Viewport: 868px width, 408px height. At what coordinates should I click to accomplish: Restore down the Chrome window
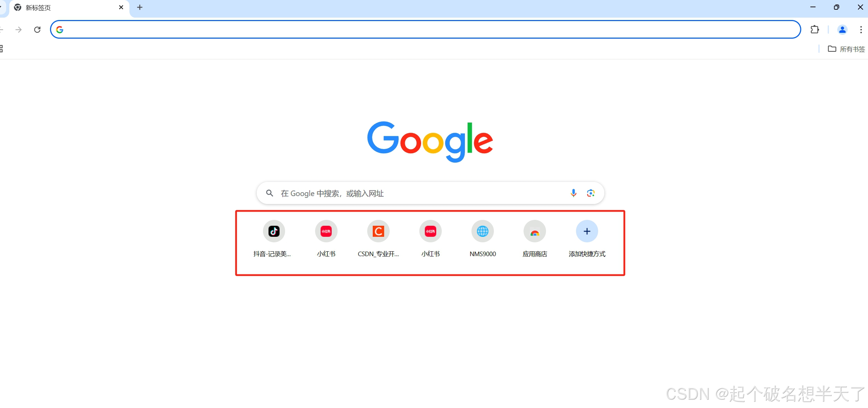[836, 7]
